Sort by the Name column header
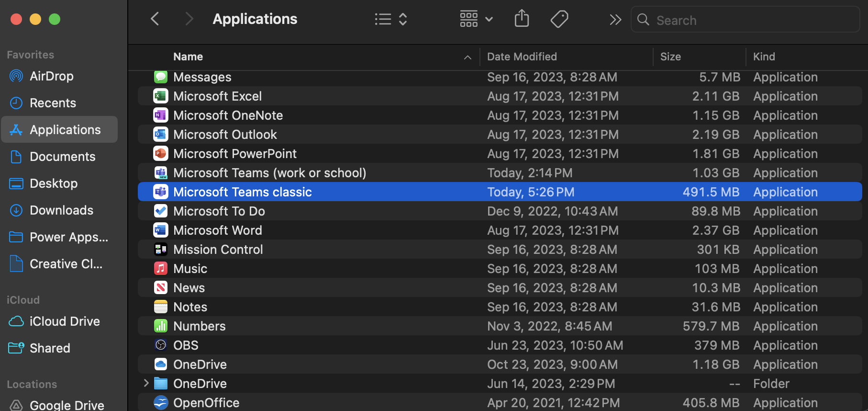868x411 pixels. click(x=188, y=57)
